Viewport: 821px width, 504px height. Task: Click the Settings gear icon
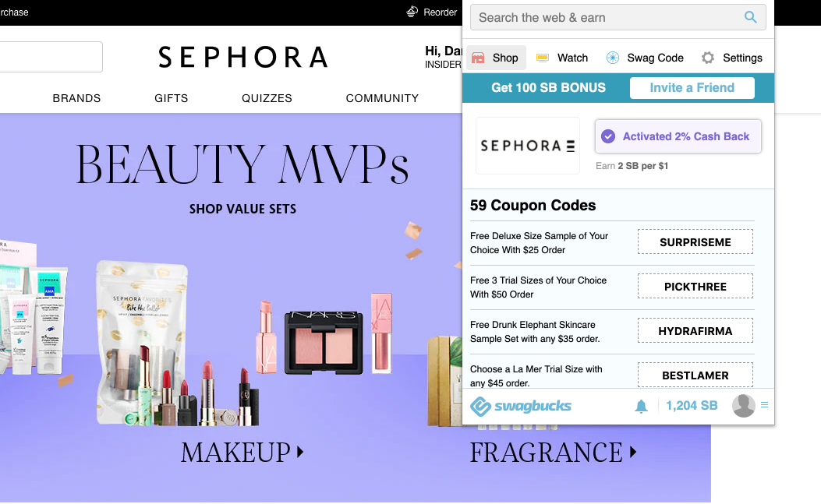pos(708,58)
